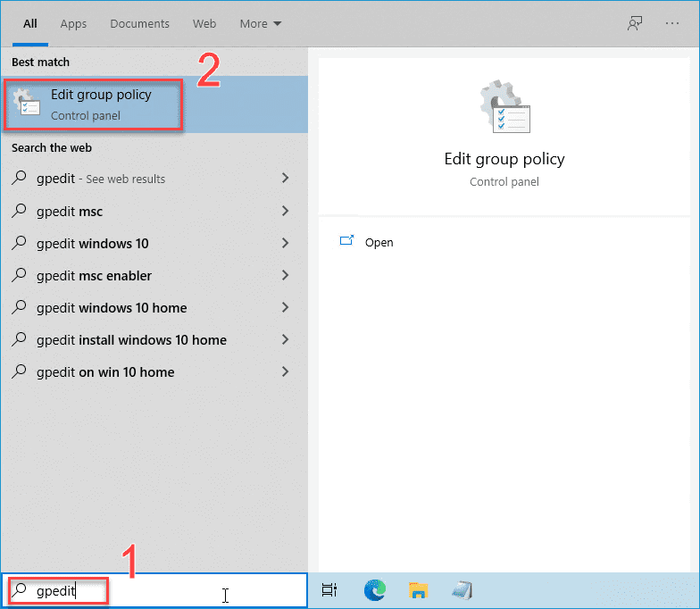Switch to the Web tab
The image size is (700, 609).
click(204, 23)
